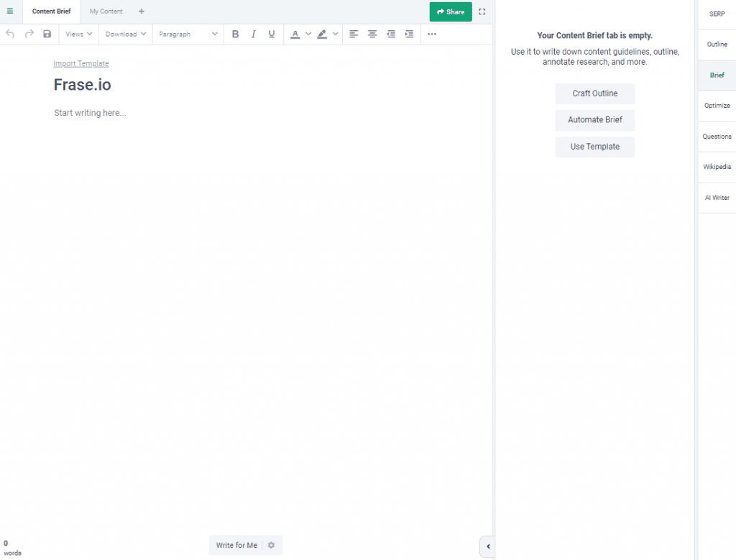The image size is (736, 560).
Task: Align text center
Action: 372,34
